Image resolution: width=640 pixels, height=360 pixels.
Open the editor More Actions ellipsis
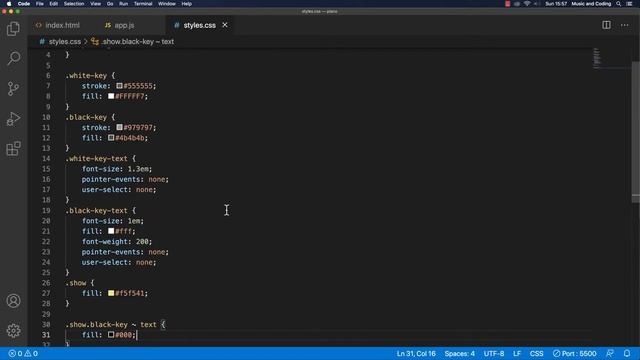624,25
